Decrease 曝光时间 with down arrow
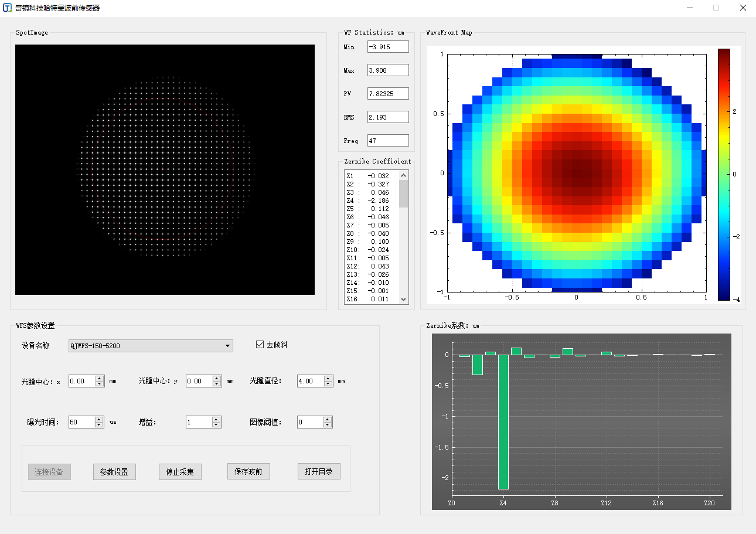Screen dimensions: 756x534 (100, 425)
